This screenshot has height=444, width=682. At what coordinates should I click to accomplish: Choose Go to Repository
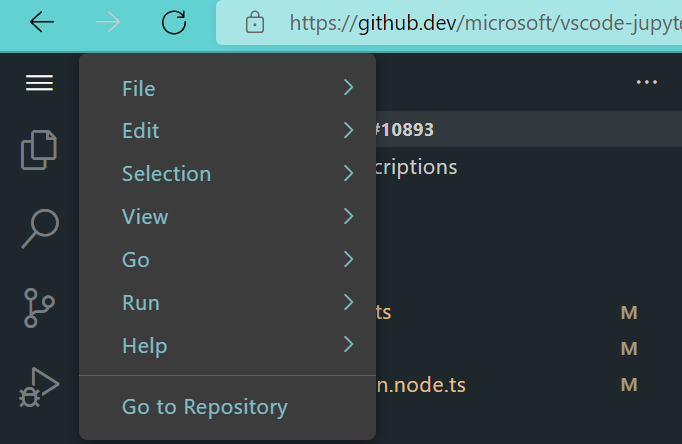coord(227,407)
